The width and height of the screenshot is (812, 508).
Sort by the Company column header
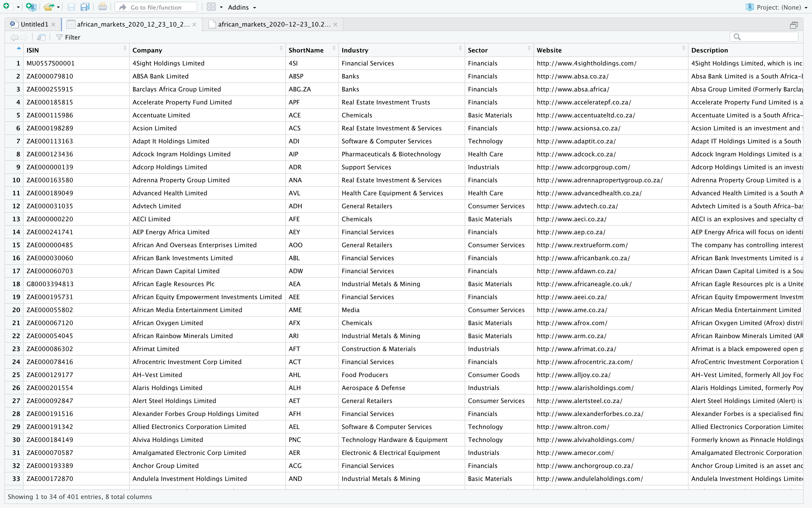point(207,50)
